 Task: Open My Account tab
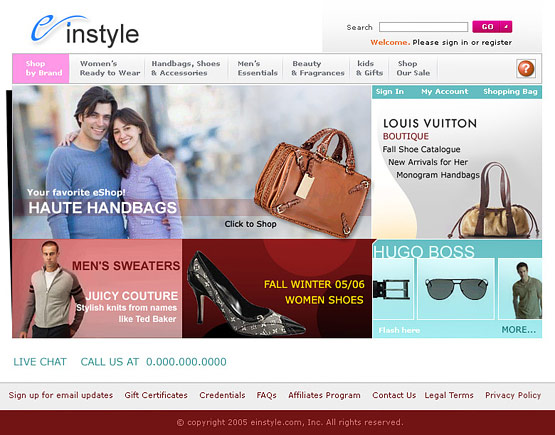(x=445, y=92)
